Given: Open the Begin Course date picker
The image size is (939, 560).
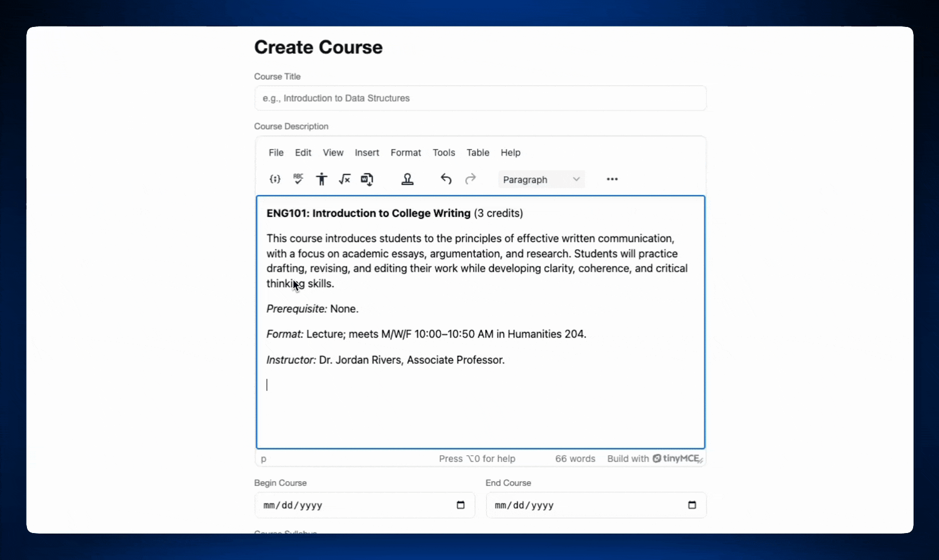Looking at the screenshot, I should [461, 505].
